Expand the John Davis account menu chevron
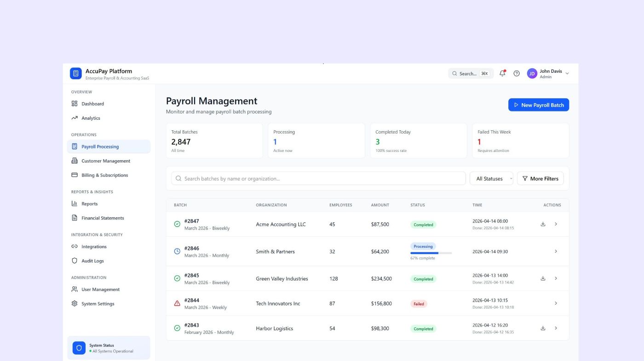This screenshot has height=361, width=644. tap(567, 74)
